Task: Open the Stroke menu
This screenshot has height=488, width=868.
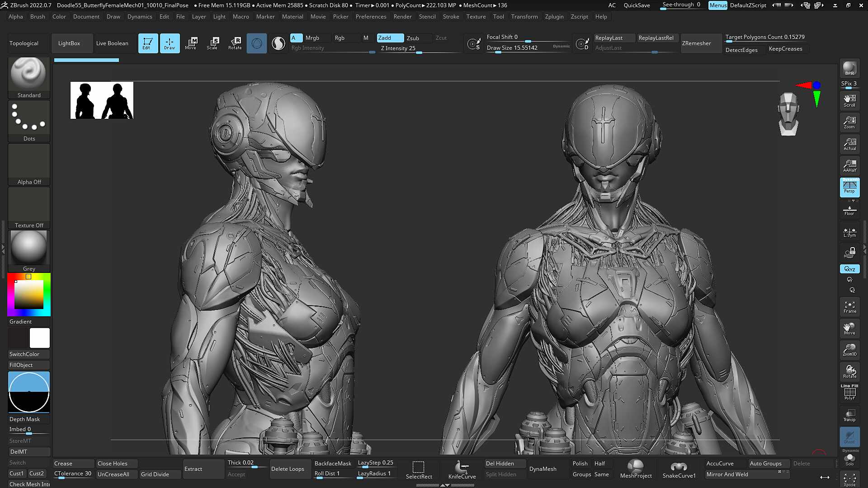Action: (451, 17)
